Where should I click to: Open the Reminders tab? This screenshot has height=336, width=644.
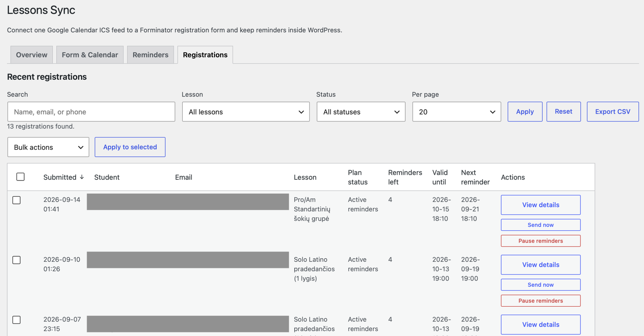[x=151, y=55]
